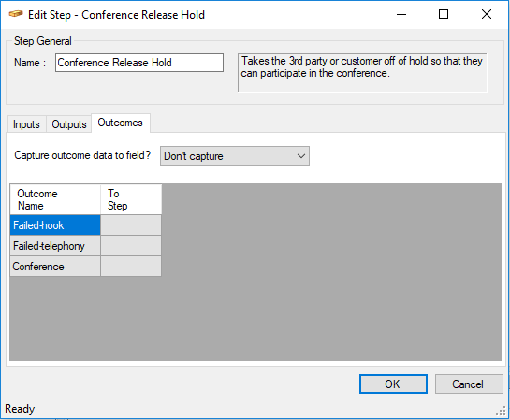Select the Failed-hook outcome row
Viewport: 510px width, 420px height.
coord(55,225)
